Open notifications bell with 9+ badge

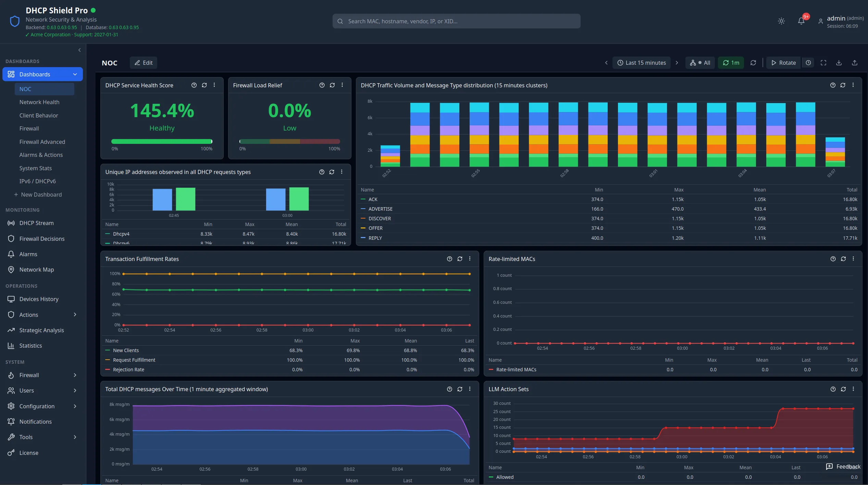(x=801, y=21)
